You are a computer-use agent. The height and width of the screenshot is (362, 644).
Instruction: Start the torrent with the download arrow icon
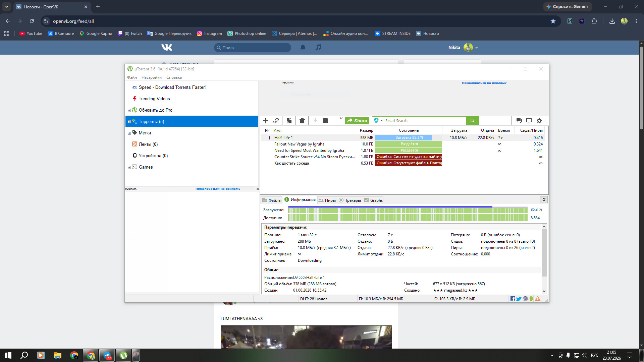tap(315, 121)
